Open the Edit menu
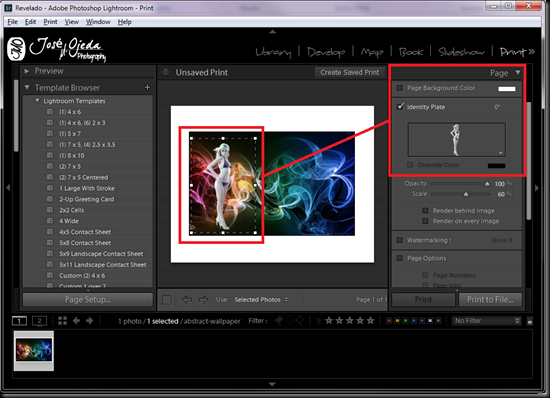 pos(30,22)
